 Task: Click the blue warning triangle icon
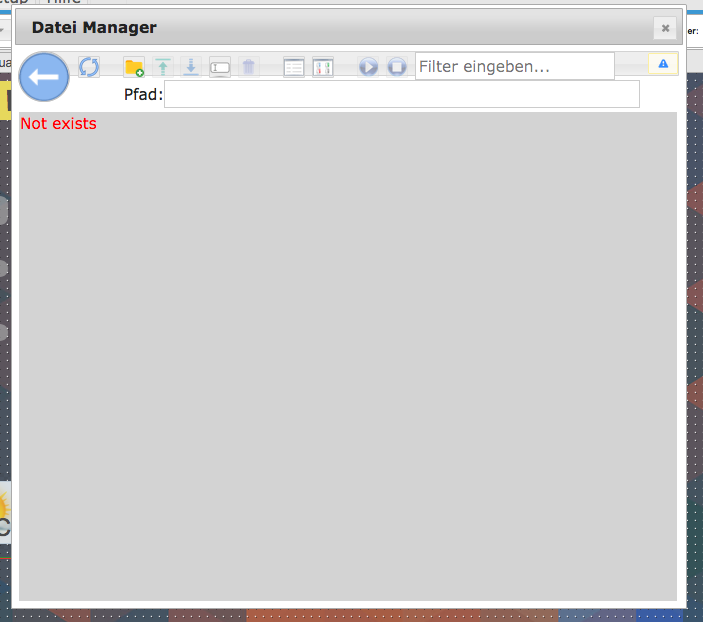(x=663, y=64)
